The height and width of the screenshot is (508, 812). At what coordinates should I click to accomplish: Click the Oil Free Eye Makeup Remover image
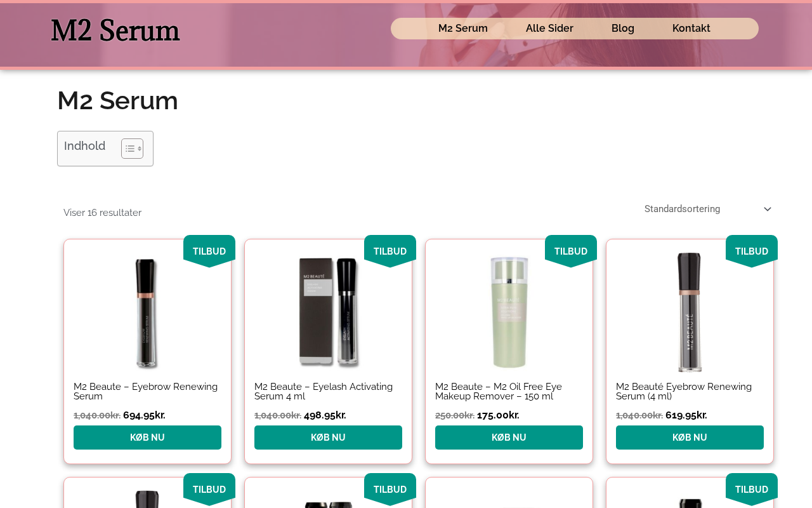coord(509,311)
